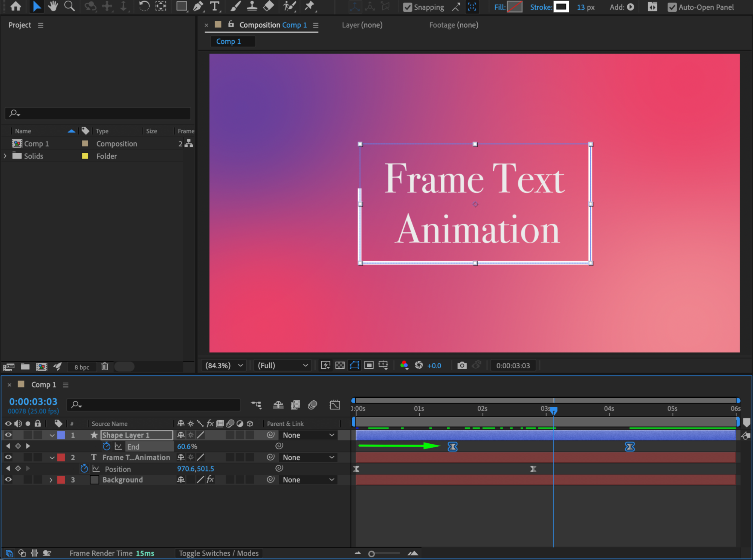The height and width of the screenshot is (560, 753).
Task: Select the Zoom magnifier tool
Action: click(69, 6)
